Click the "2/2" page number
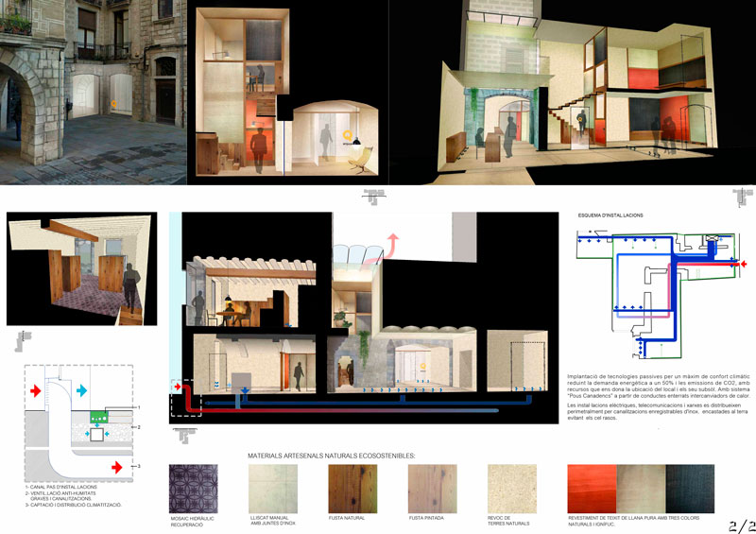The width and height of the screenshot is (756, 534). (742, 526)
